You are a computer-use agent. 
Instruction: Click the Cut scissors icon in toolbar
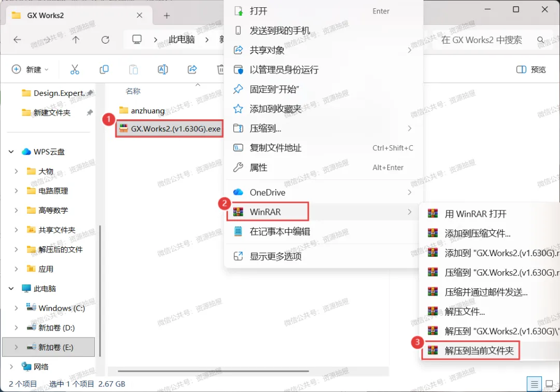coord(75,69)
